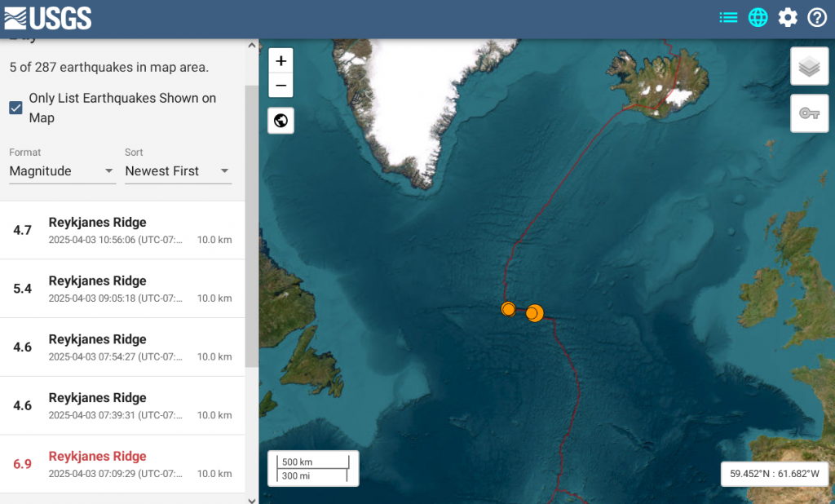The image size is (835, 504).
Task: Select the 5.4 Reykjanes Ridge earthquake at 09:05:18
Action: coord(122,289)
